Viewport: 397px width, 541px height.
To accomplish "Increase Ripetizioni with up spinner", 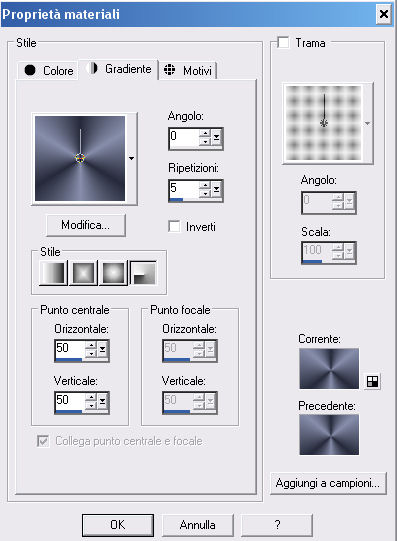I will click(x=205, y=185).
